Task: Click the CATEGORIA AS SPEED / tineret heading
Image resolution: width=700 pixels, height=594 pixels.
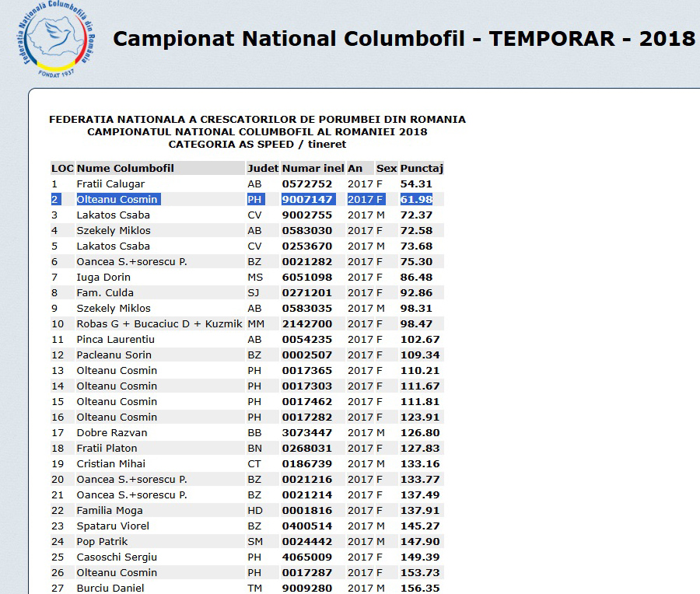Action: coord(257,144)
